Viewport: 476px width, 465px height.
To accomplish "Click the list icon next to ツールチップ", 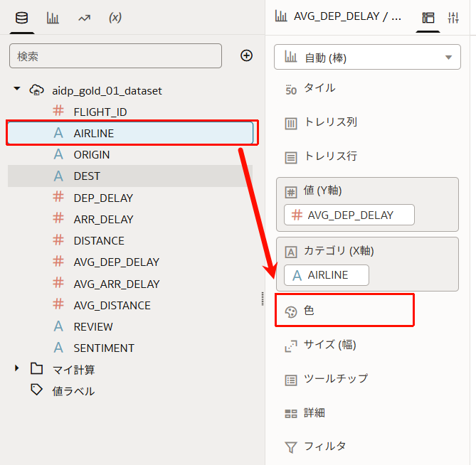I will pyautogui.click(x=291, y=380).
